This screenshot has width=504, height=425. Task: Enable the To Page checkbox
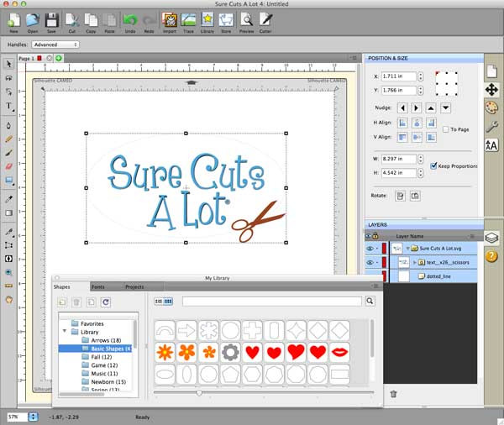445,129
